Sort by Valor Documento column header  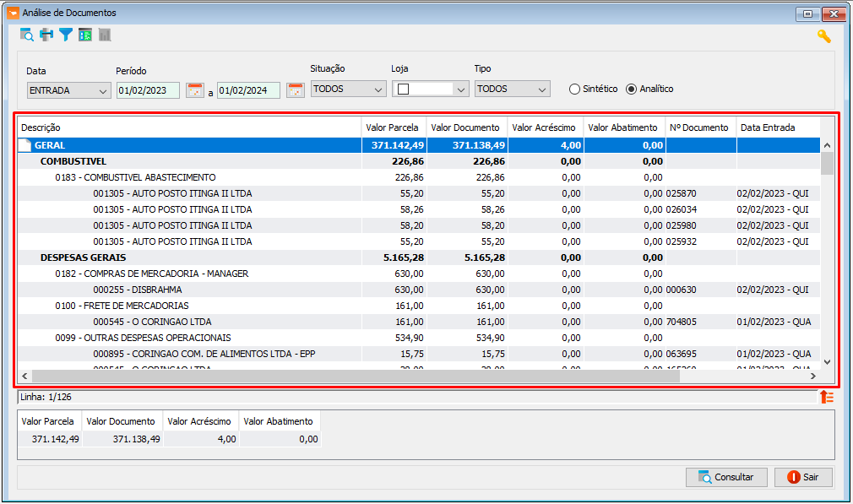[x=467, y=127]
